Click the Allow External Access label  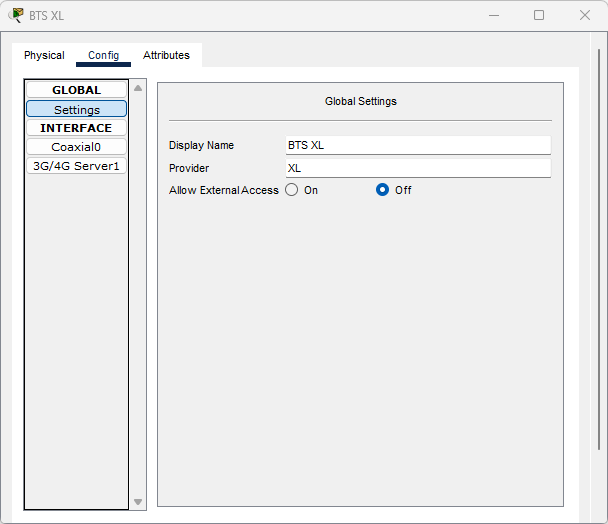224,190
